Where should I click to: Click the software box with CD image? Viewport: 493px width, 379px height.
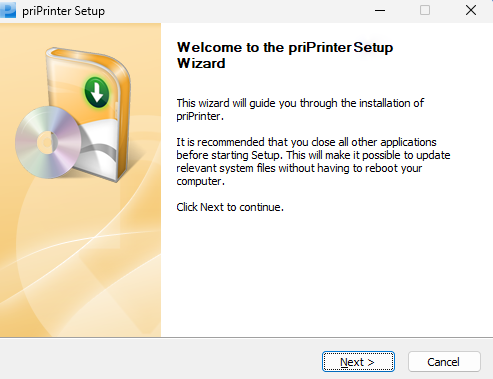73,114
